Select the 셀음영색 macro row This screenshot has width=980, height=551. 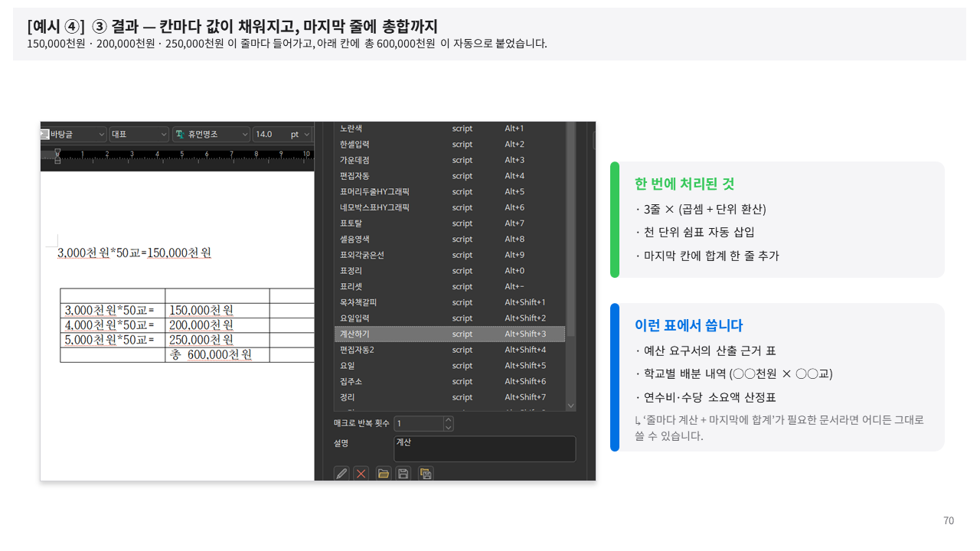coord(449,239)
